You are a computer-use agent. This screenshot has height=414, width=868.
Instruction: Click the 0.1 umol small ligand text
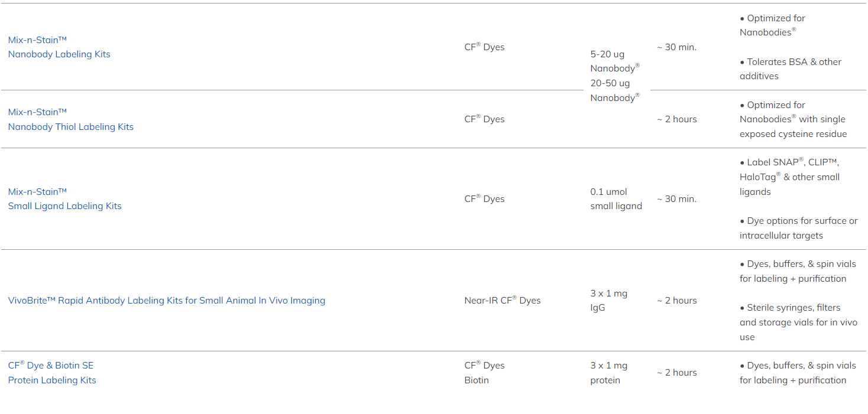tap(616, 199)
